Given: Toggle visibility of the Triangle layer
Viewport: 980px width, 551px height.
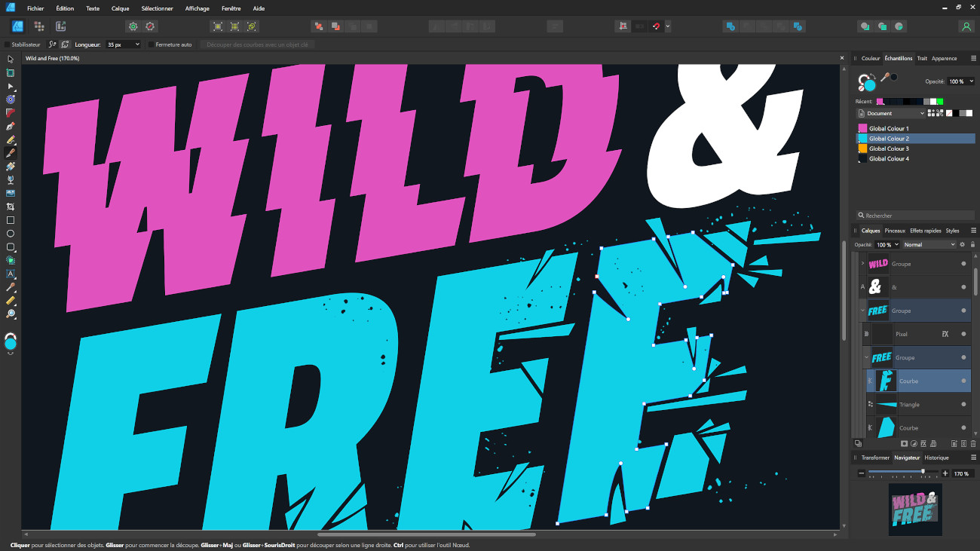Looking at the screenshot, I should coord(963,404).
